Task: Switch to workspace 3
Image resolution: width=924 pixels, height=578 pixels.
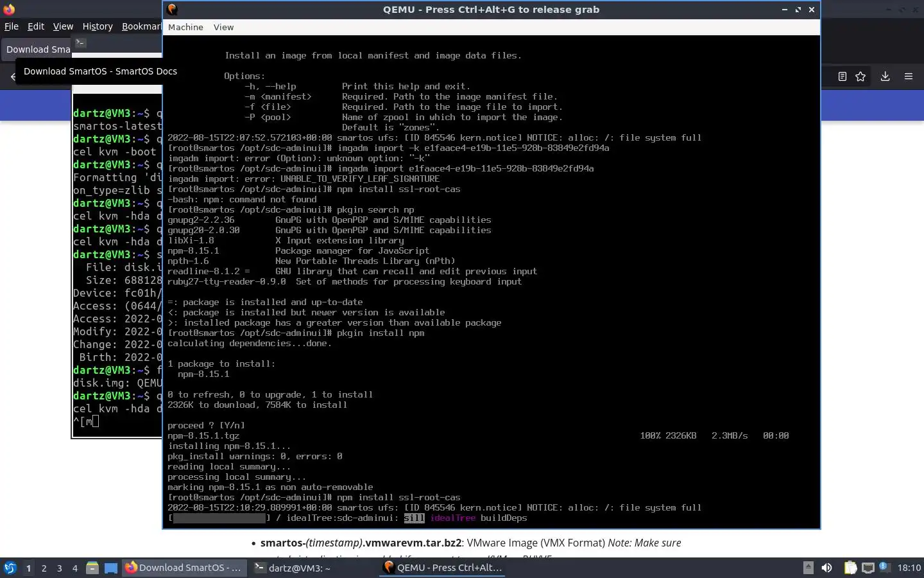Action: pyautogui.click(x=59, y=568)
